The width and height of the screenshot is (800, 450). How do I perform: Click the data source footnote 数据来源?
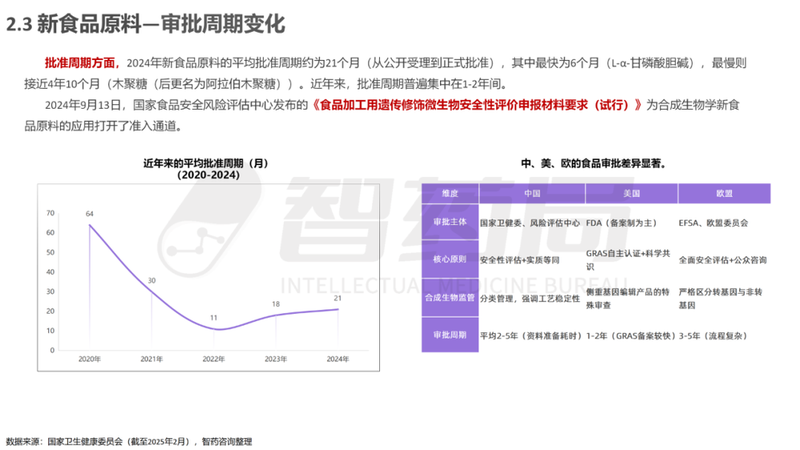(x=129, y=441)
